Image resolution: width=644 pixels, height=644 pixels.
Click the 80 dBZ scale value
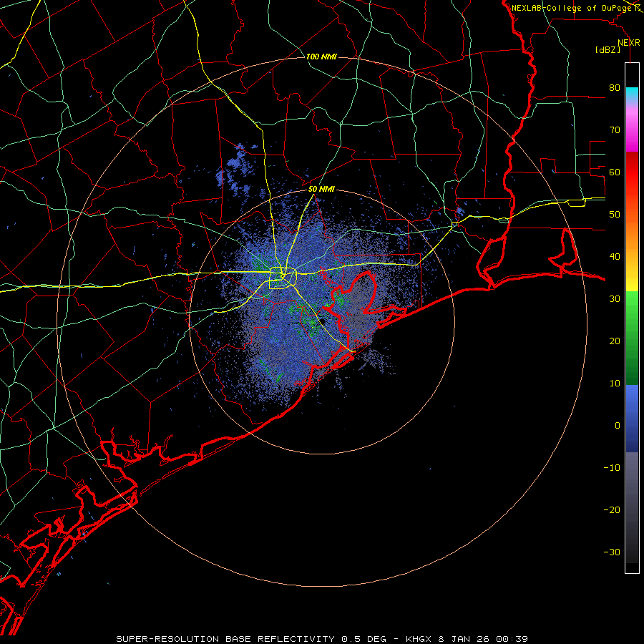[x=615, y=88]
